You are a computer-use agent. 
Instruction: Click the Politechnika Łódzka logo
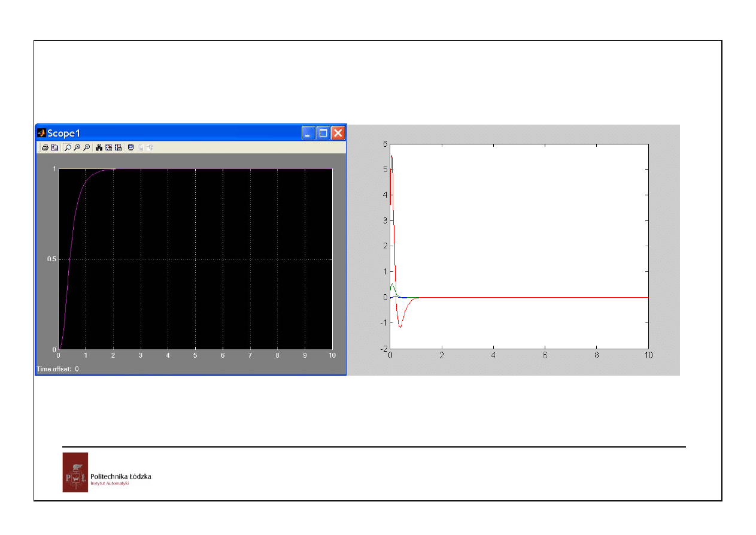(x=75, y=472)
